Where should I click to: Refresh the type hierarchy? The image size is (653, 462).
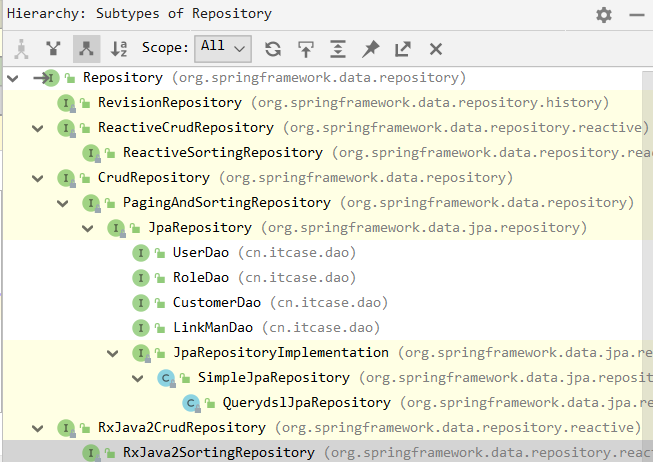pos(273,48)
